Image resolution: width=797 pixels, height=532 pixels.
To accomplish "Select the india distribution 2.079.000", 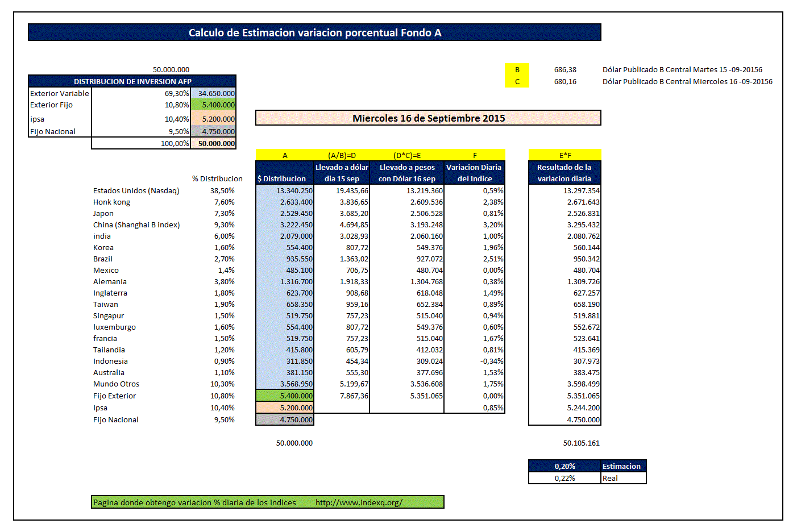I will click(x=296, y=236).
